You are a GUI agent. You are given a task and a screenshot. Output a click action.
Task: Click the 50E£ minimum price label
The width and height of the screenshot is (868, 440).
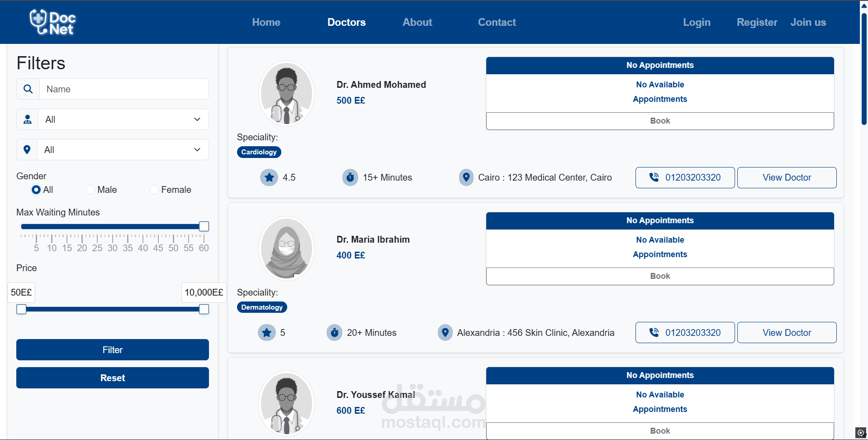pyautogui.click(x=21, y=292)
